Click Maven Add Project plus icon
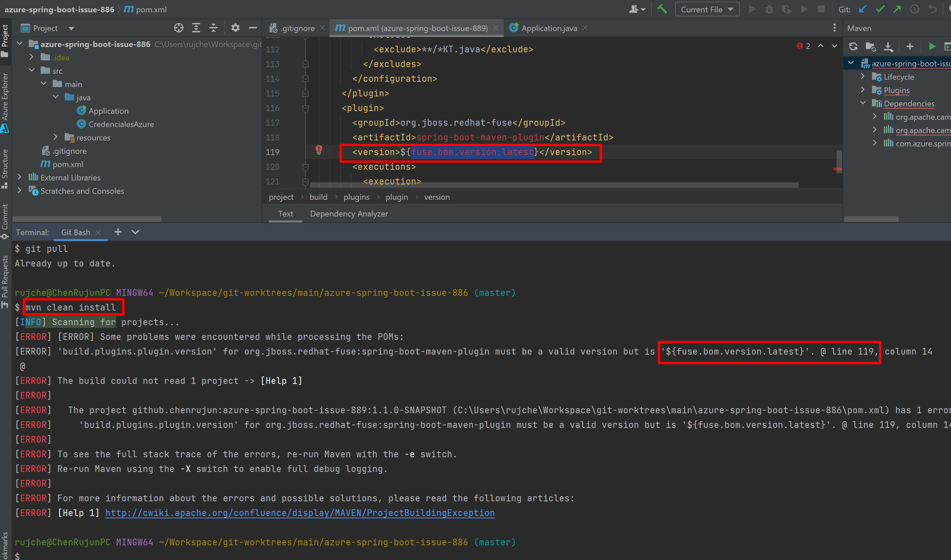This screenshot has width=951, height=560. click(x=910, y=46)
